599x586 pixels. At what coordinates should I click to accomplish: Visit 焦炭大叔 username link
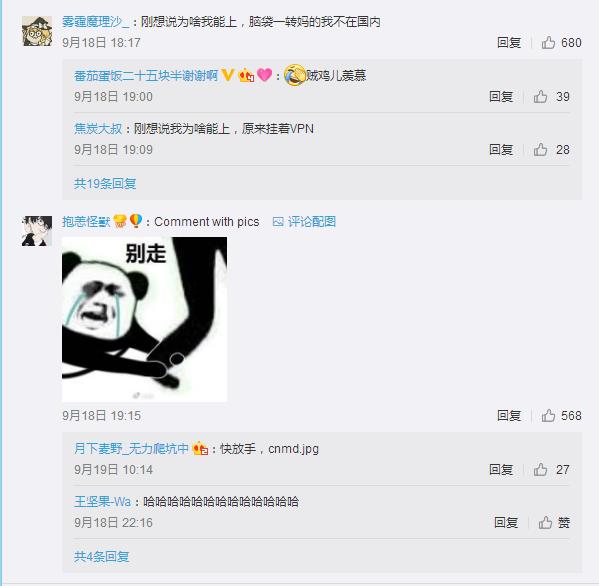pos(98,129)
